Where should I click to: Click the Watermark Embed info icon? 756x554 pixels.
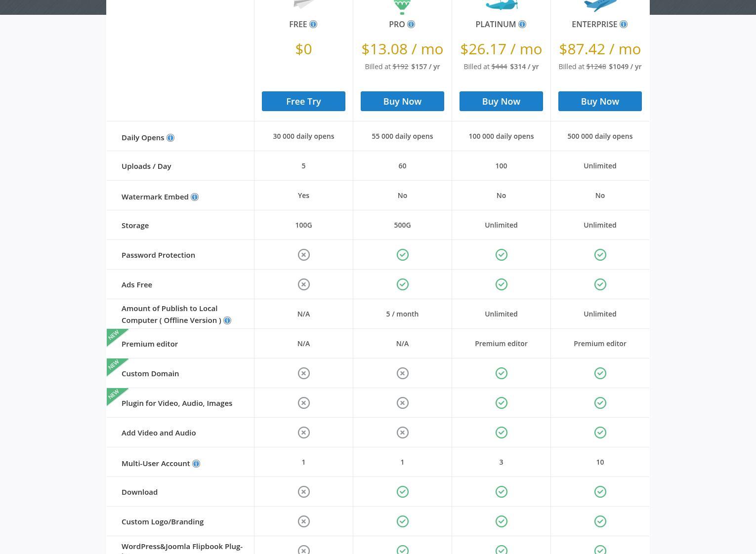click(195, 197)
